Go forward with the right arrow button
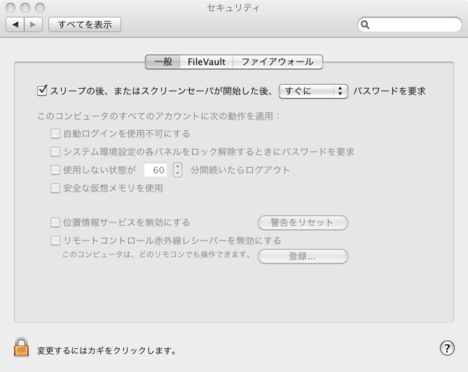The height and width of the screenshot is (372, 468). [33, 25]
